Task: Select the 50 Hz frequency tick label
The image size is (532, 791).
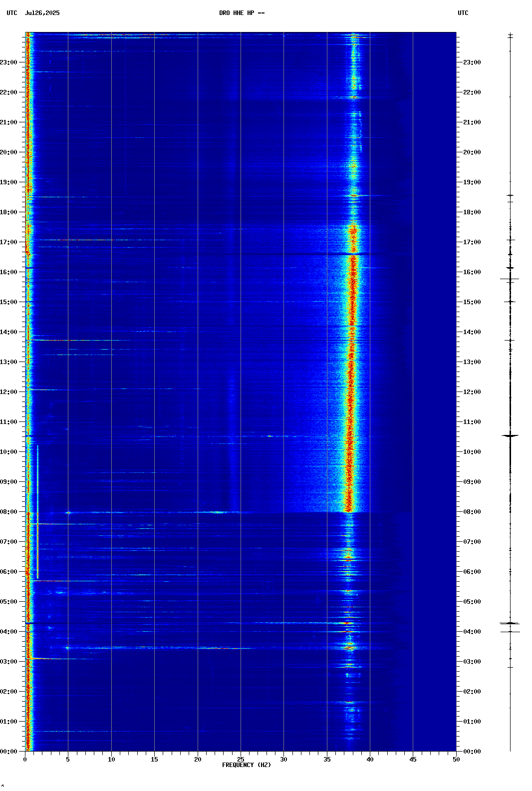Action: click(456, 760)
